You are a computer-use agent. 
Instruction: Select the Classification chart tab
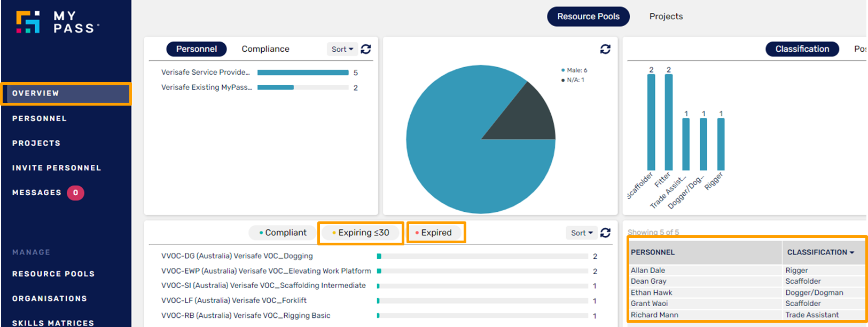click(802, 49)
